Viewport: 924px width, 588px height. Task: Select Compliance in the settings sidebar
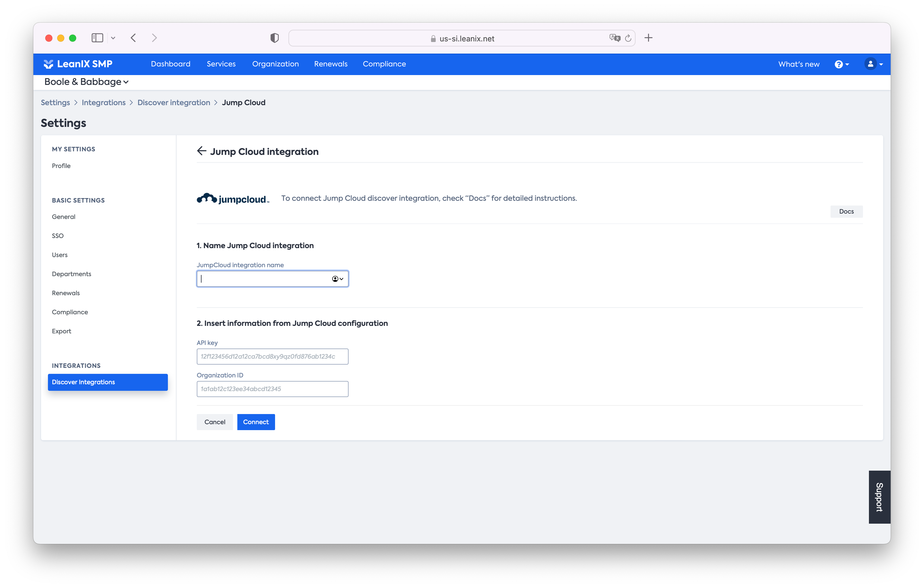coord(70,312)
